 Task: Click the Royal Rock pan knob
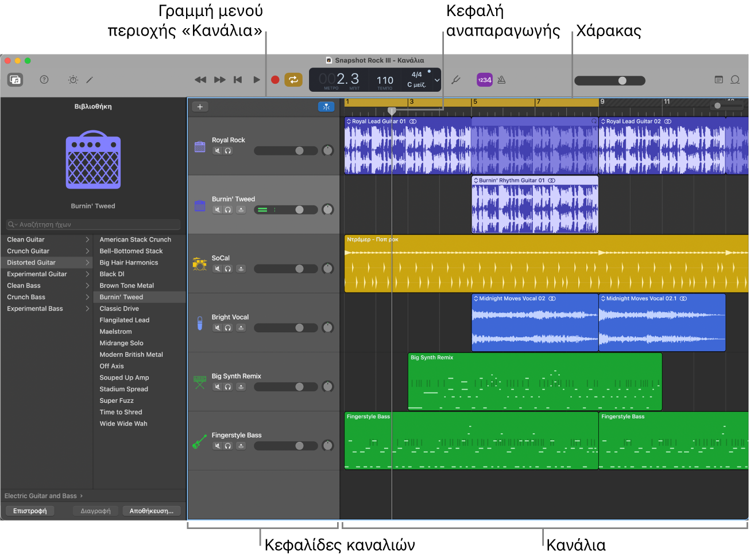pos(328,151)
